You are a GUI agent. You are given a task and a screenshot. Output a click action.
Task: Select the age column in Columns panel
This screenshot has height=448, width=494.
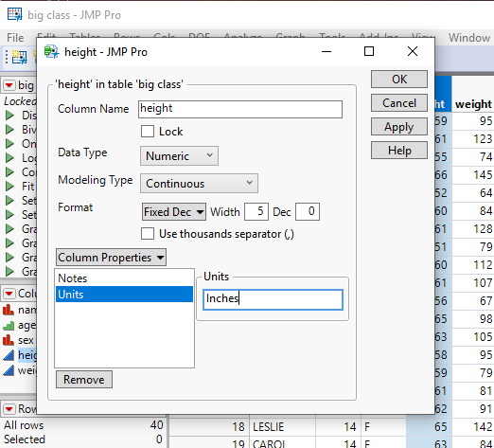(26, 325)
